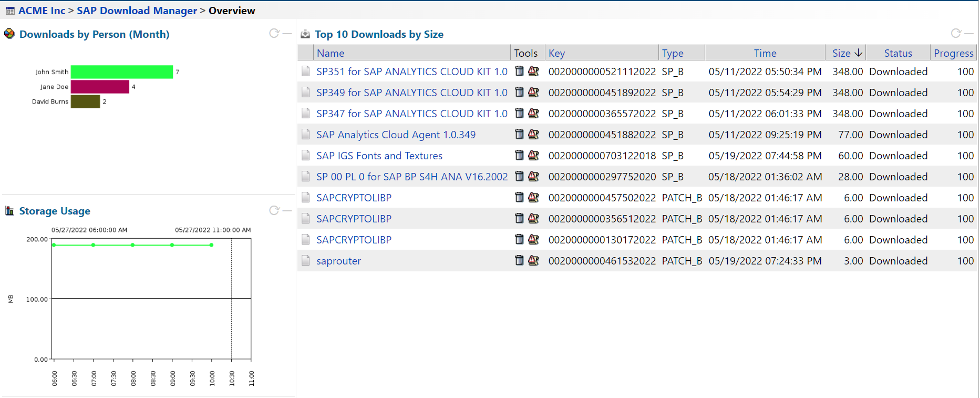The height and width of the screenshot is (398, 980).
Task: Open SAP Analytics Cloud Agent 1.0.349 link
Action: (x=396, y=135)
